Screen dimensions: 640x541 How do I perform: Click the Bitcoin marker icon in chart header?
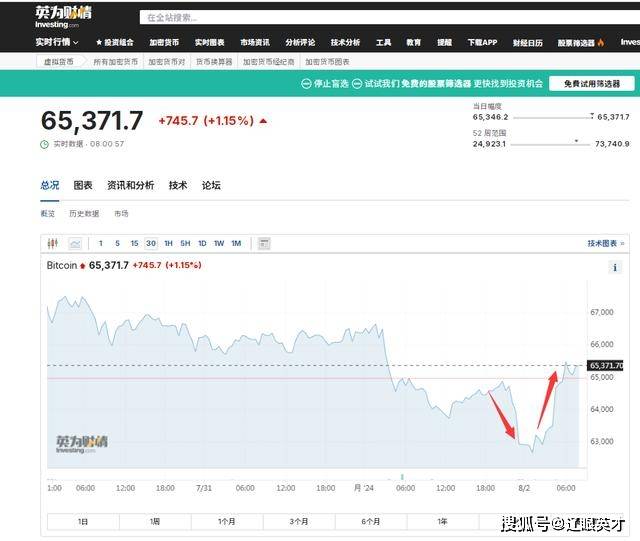tap(83, 266)
